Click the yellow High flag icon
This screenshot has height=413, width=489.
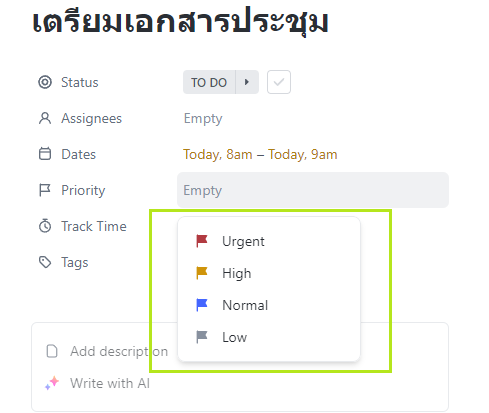[x=202, y=273]
